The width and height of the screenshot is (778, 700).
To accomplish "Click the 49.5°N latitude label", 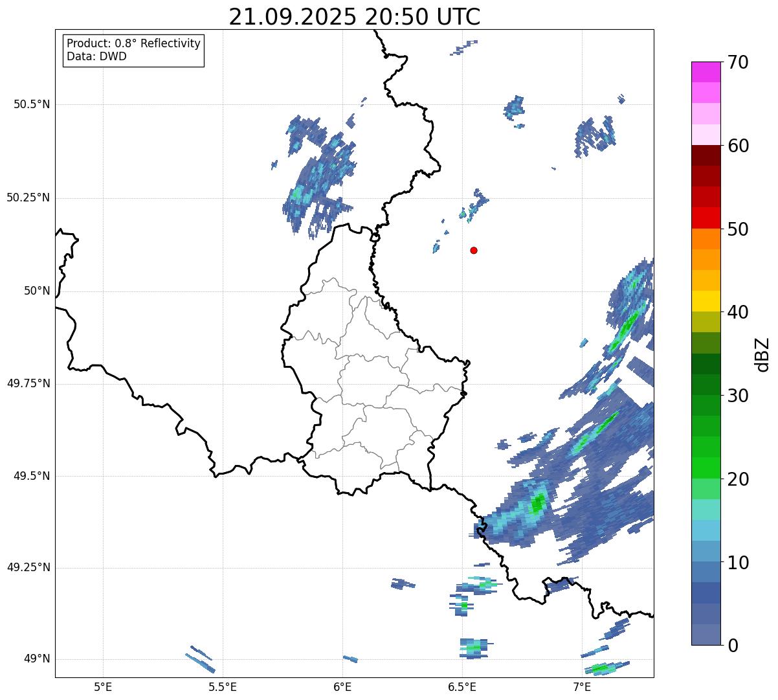I will point(32,476).
